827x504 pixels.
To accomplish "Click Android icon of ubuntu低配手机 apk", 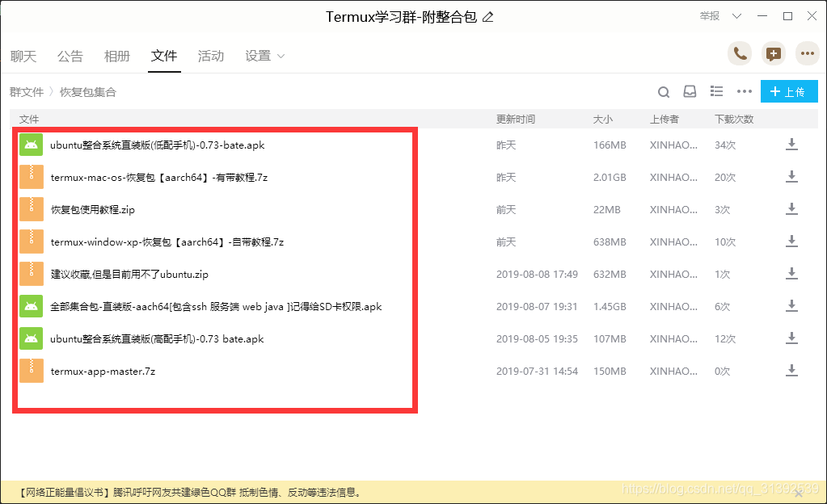I will point(31,145).
